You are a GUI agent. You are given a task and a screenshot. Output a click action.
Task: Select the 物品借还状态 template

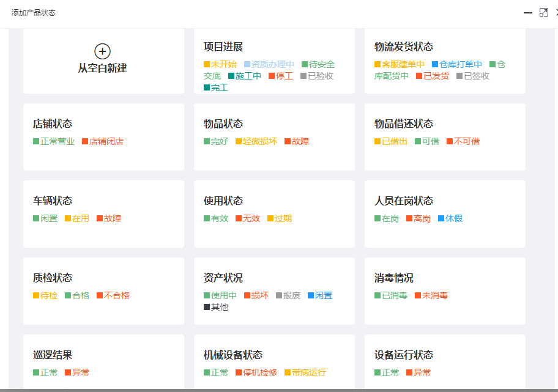click(404, 124)
